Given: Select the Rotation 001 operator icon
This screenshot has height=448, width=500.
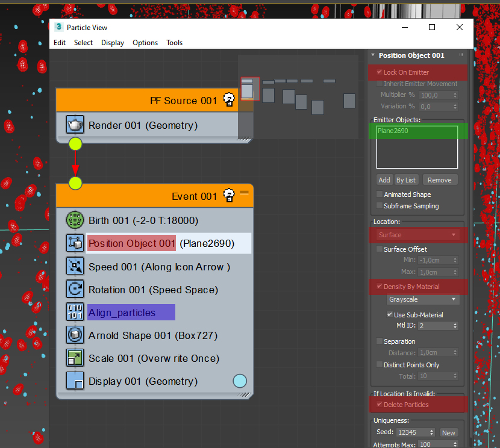Looking at the screenshot, I should pos(75,289).
